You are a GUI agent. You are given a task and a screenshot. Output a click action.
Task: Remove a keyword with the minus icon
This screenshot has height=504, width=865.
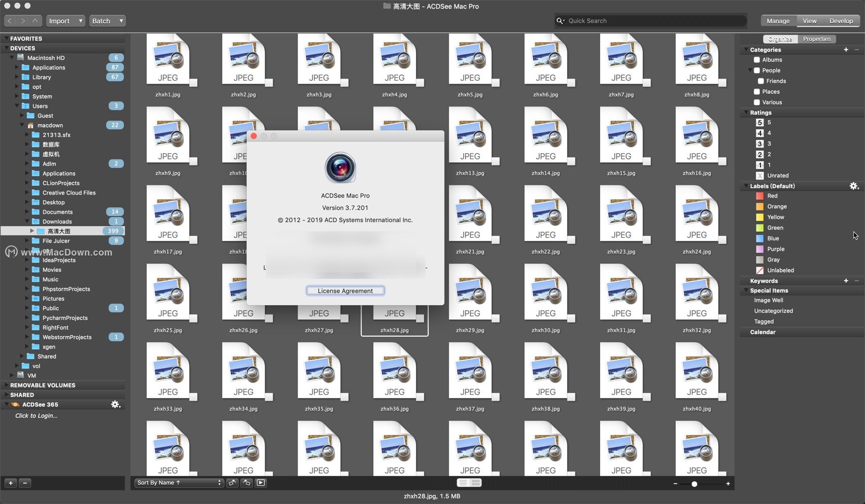tap(857, 280)
